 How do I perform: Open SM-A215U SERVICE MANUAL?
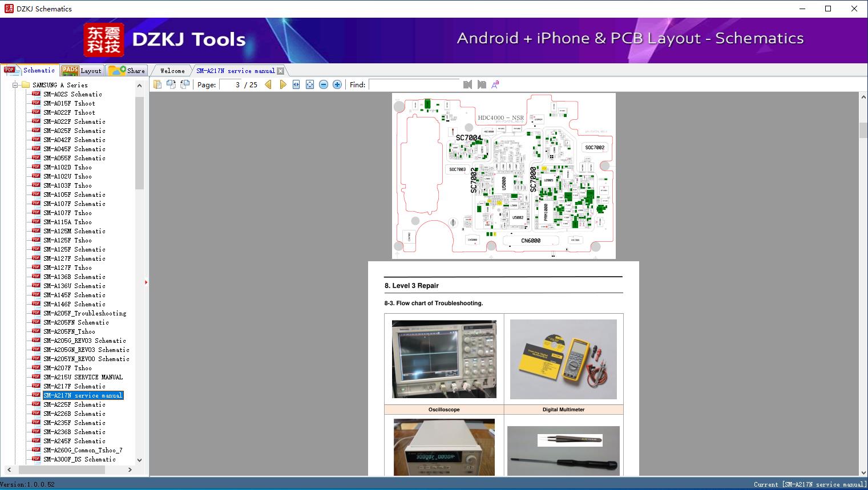tap(83, 377)
